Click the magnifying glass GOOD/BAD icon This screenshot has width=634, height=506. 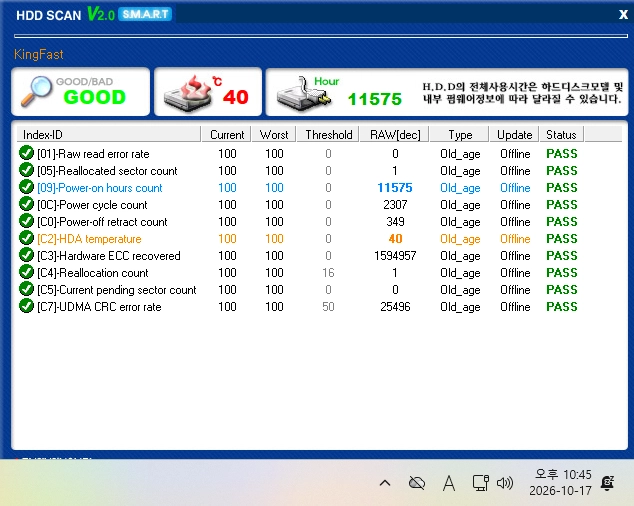(x=36, y=91)
